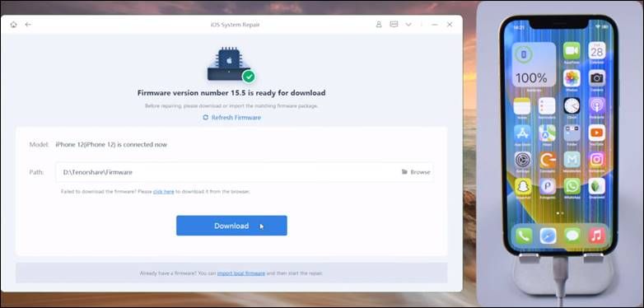Expand the title bar dropdown chevron menu
Screen dimensions: 644x308
(x=408, y=25)
